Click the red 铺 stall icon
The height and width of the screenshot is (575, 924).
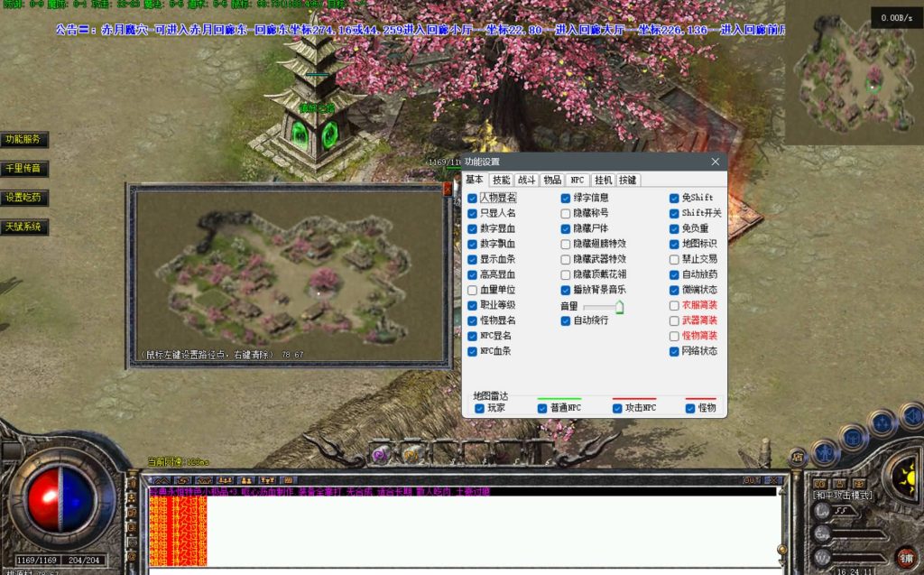pos(906,557)
